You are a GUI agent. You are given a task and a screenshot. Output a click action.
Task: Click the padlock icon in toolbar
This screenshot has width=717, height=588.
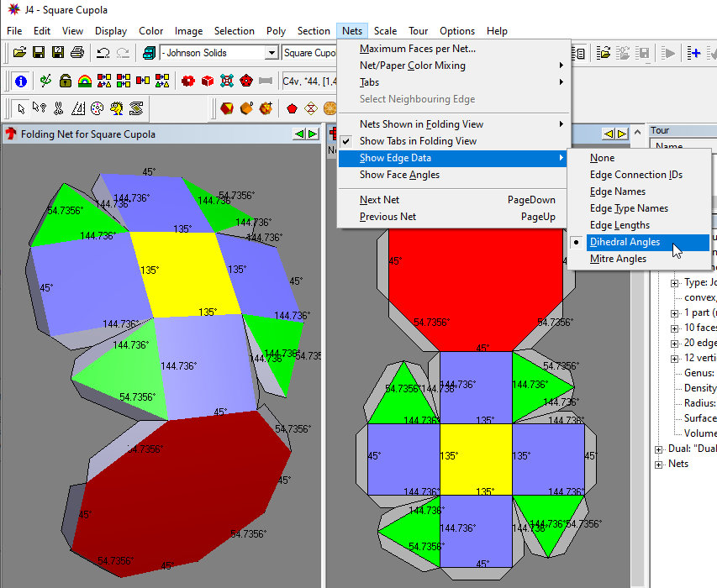[x=66, y=81]
